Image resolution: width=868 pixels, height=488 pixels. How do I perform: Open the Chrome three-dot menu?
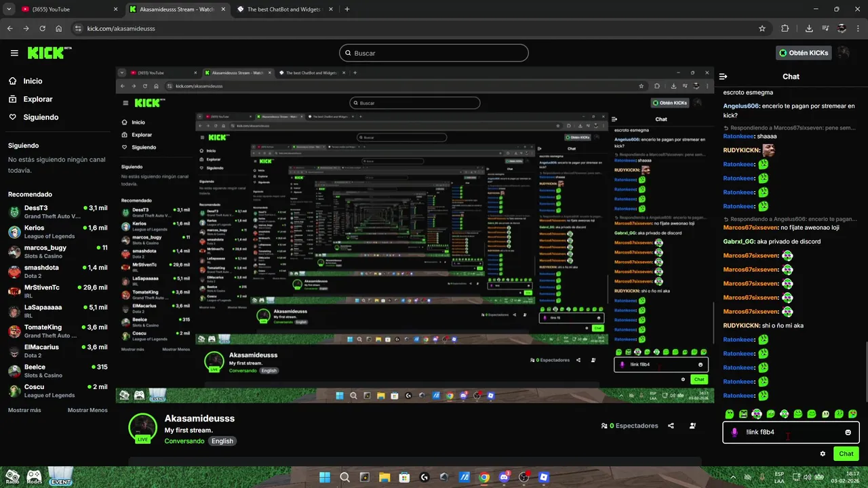pos(857,28)
